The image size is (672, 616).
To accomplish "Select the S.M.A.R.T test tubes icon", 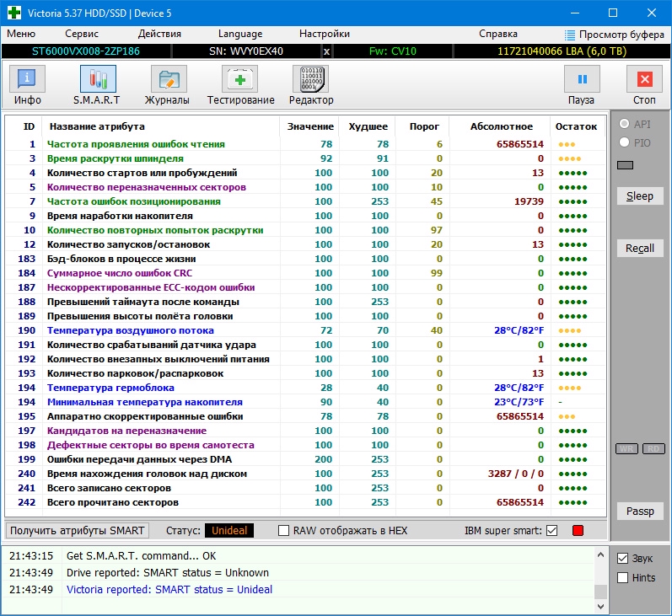I will tap(98, 79).
